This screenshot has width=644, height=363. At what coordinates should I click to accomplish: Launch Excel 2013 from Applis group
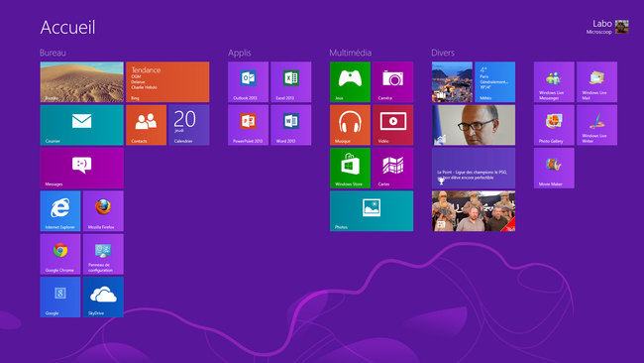(x=290, y=81)
